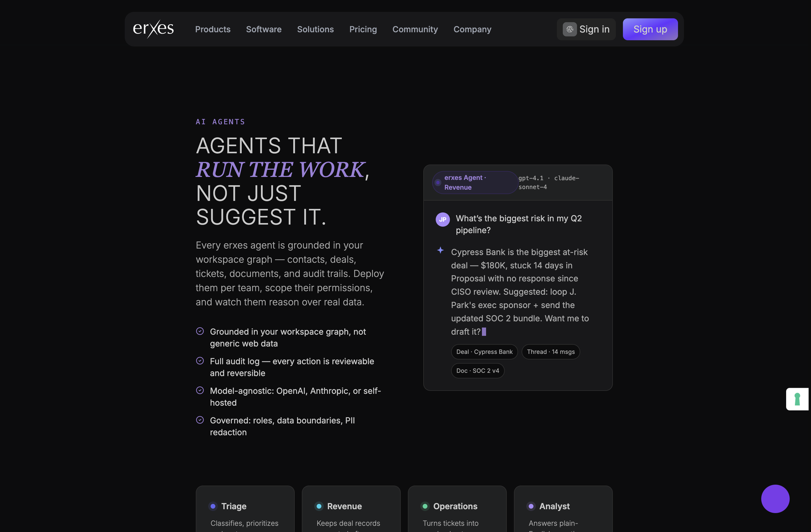
Task: Click the 'gpt-4.1 · claude-sonnet-4' model text
Action: click(x=549, y=182)
